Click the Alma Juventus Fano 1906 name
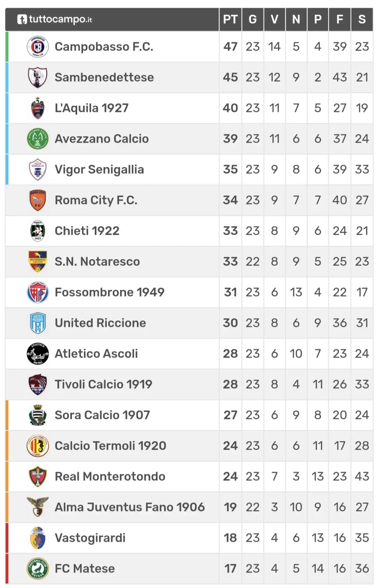Viewport: 378px width, 588px height. 130,507
